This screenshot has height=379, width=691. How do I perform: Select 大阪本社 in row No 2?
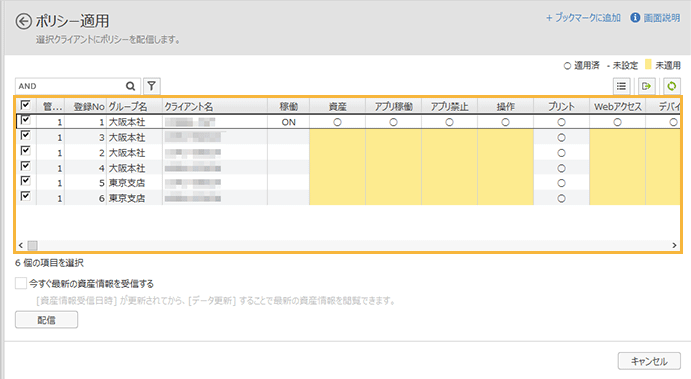click(127, 153)
